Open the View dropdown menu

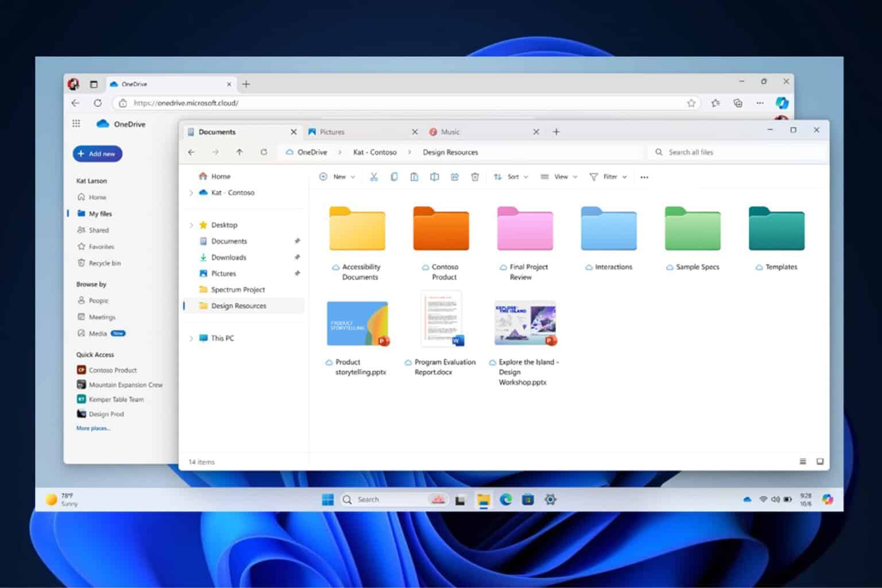559,177
